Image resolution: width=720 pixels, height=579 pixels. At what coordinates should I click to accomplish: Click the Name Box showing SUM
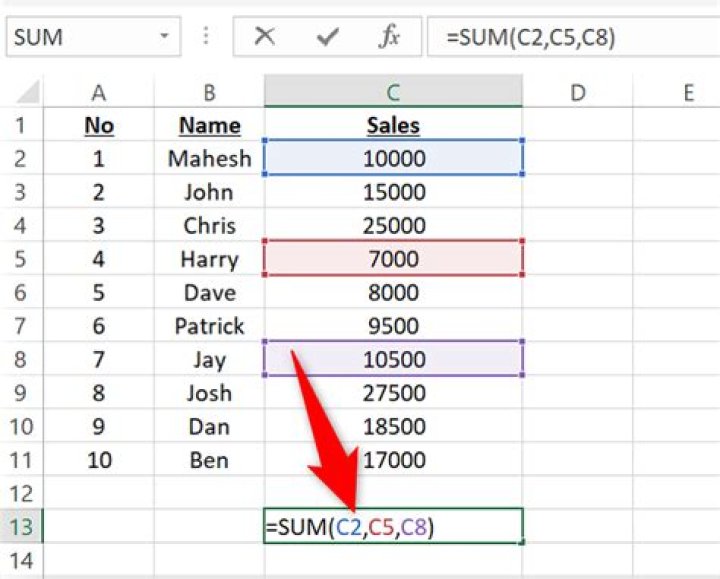80,37
